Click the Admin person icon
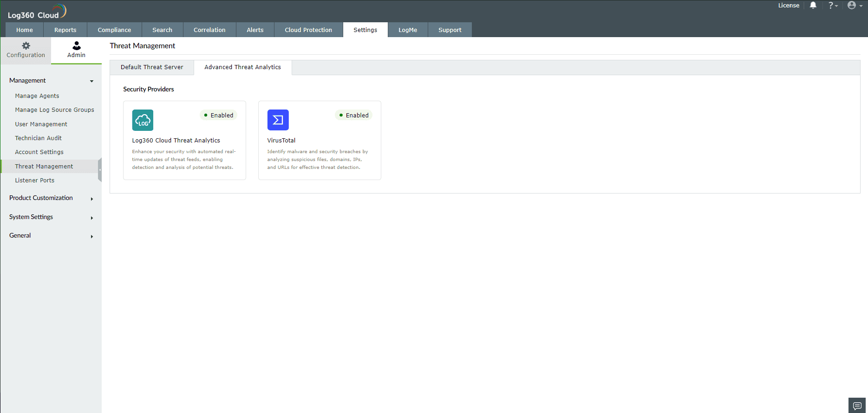The height and width of the screenshot is (413, 868). coord(77,45)
